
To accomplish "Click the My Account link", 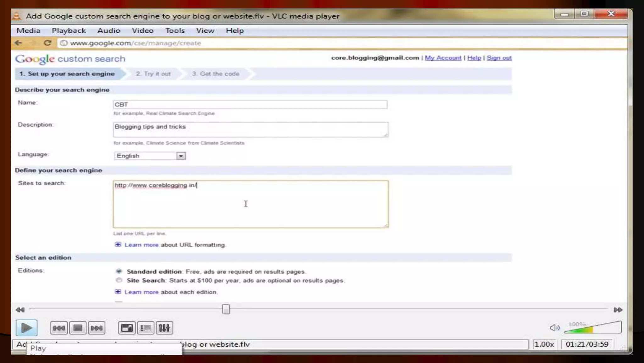I will (x=443, y=58).
